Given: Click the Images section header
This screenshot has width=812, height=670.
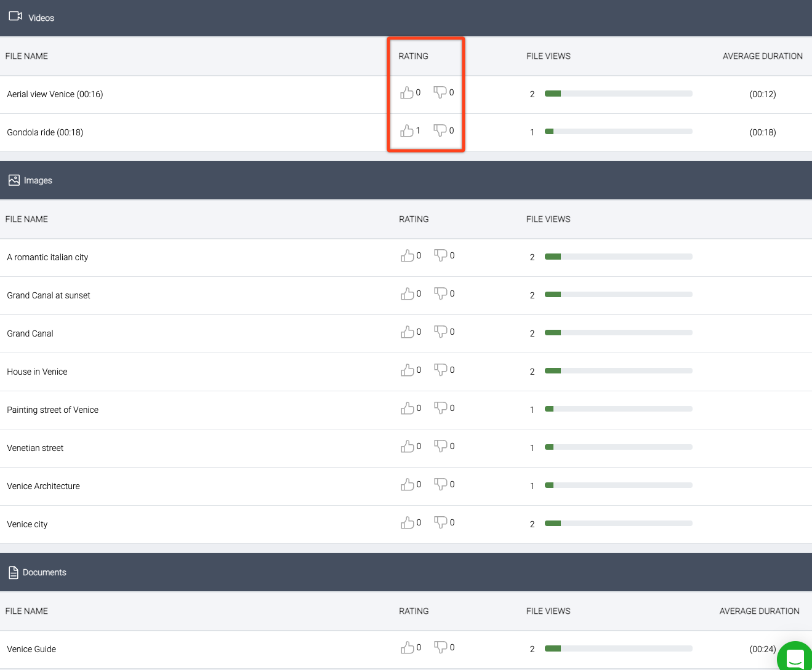Looking at the screenshot, I should [x=38, y=180].
